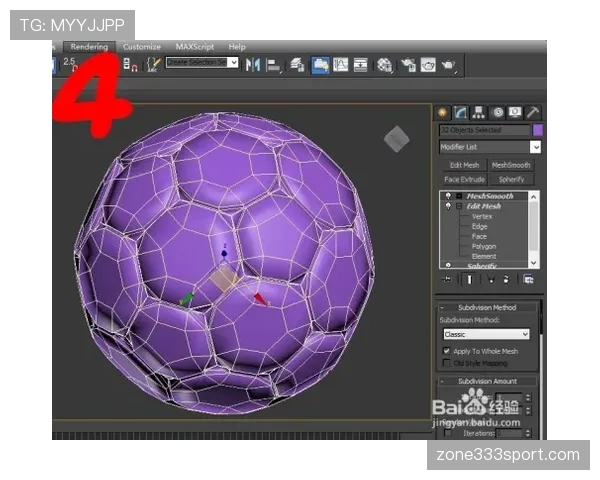
Task: Click the Align tool icon
Action: coord(273,65)
